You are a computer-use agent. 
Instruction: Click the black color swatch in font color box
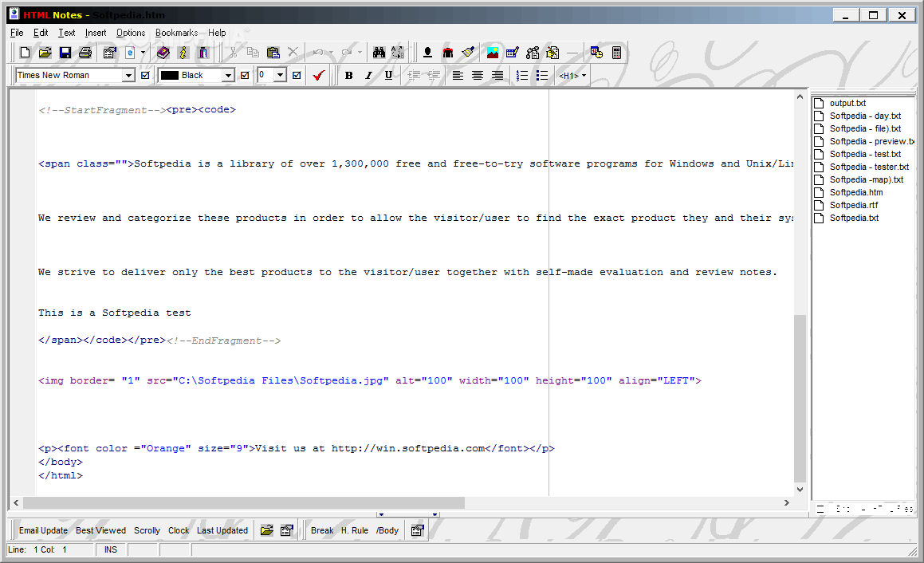170,76
